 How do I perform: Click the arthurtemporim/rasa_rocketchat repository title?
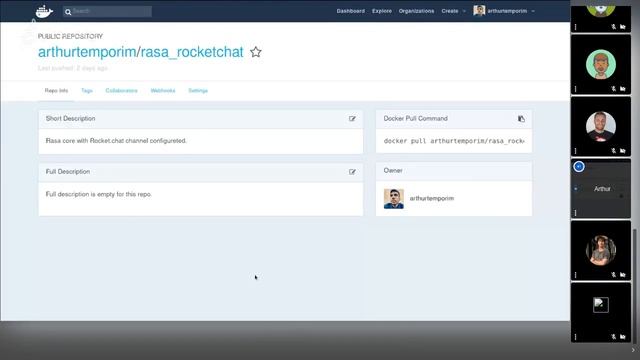click(x=140, y=52)
